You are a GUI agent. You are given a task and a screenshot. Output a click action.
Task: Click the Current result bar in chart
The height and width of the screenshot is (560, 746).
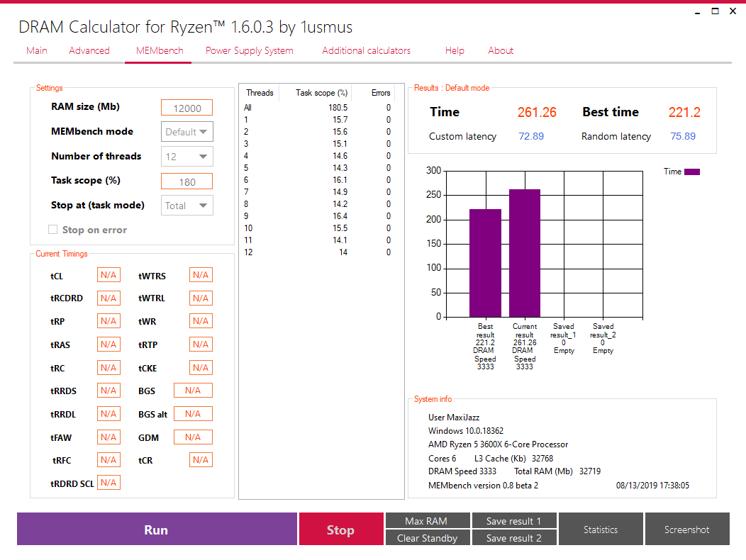click(x=525, y=253)
